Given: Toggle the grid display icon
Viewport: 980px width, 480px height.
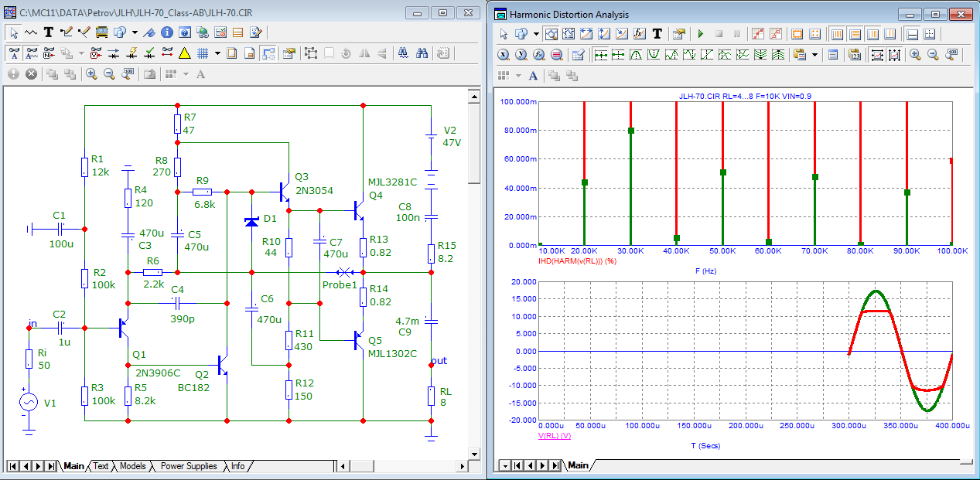Looking at the screenshot, I should click(x=203, y=53).
